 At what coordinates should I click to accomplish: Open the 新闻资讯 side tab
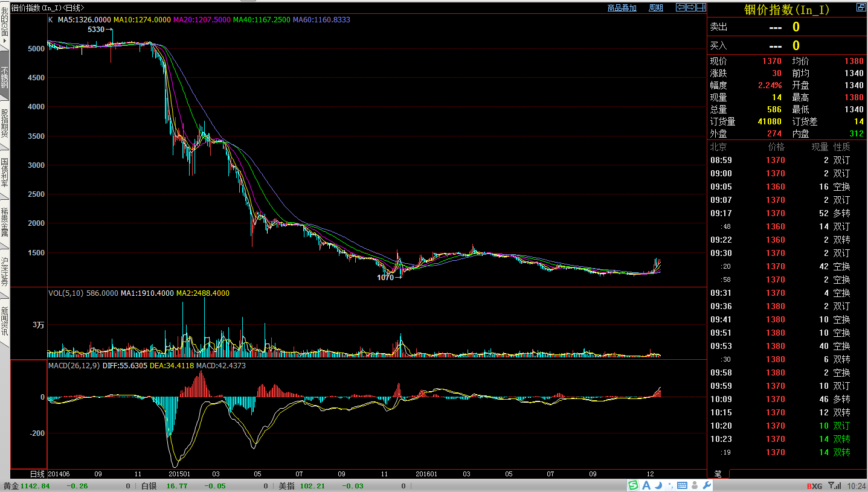5,321
